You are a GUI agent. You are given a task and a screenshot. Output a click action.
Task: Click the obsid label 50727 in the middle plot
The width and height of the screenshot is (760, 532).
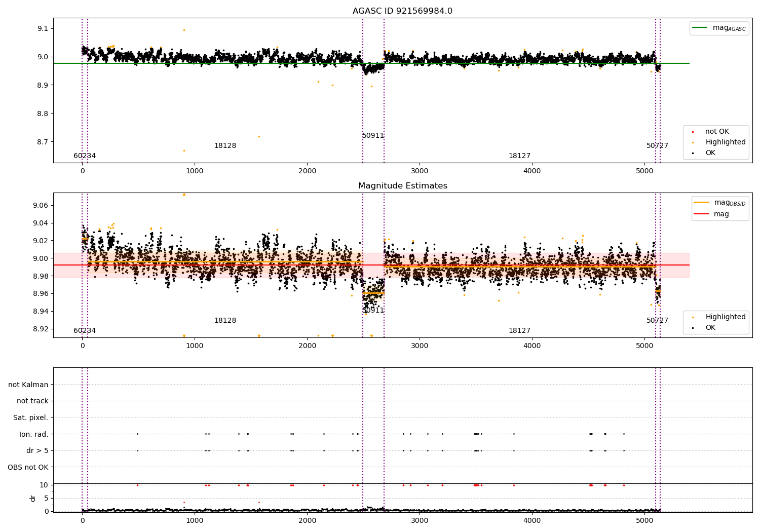click(x=657, y=321)
